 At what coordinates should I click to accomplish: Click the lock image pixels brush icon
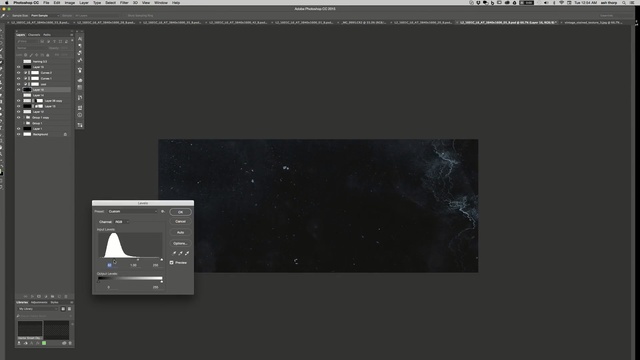click(x=31, y=55)
